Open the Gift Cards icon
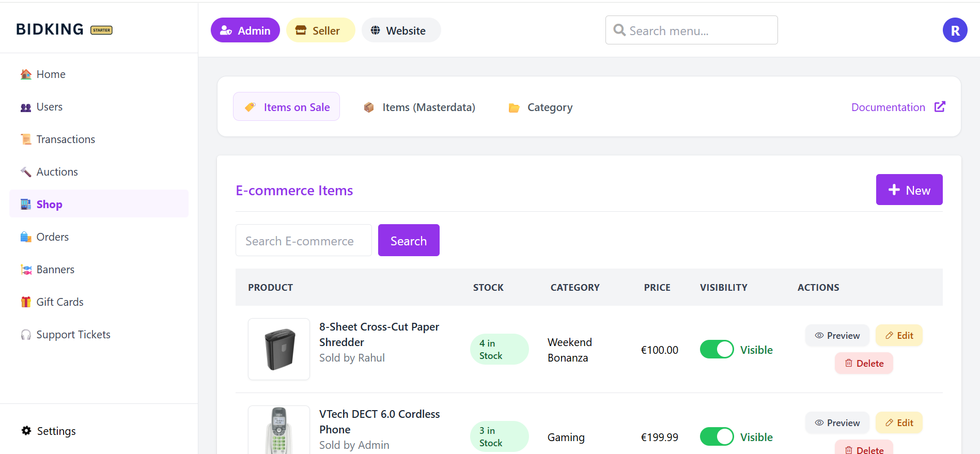The height and width of the screenshot is (454, 980). tap(26, 302)
